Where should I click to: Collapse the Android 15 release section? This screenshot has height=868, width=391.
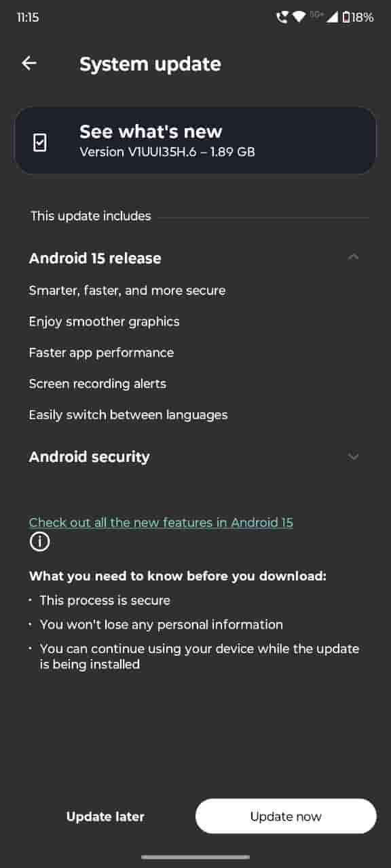(353, 257)
